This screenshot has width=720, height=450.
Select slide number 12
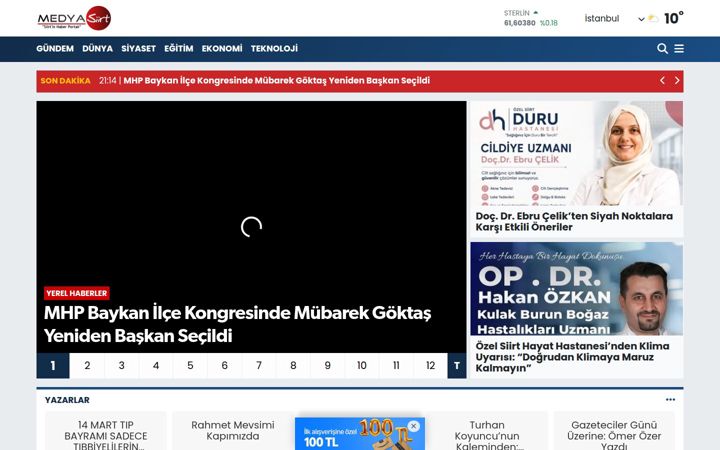click(430, 366)
